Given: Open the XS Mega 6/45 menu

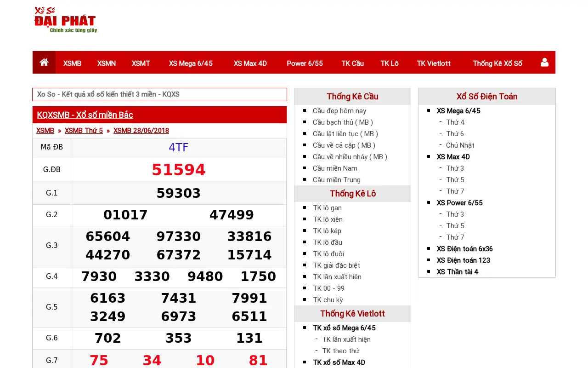Looking at the screenshot, I should pos(191,63).
